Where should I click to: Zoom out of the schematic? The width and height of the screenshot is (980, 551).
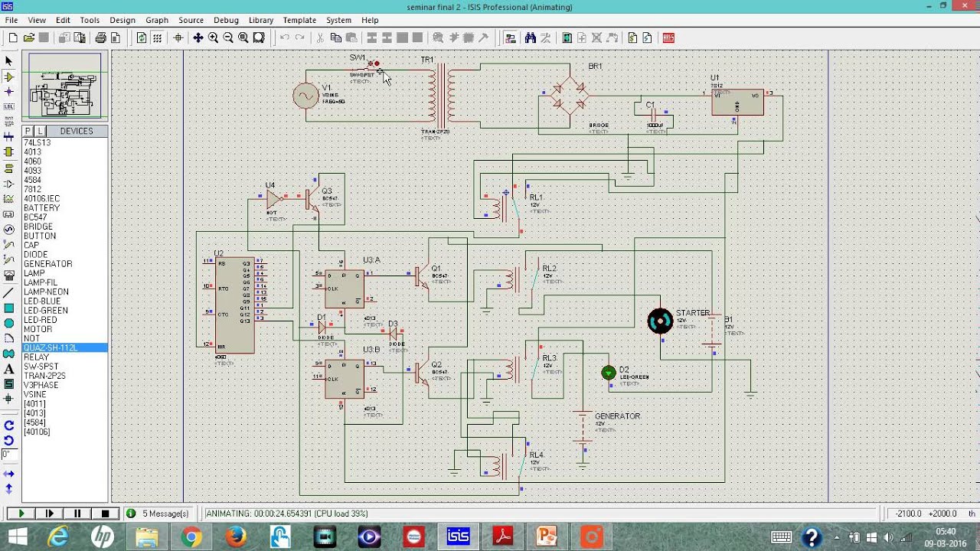coord(228,37)
